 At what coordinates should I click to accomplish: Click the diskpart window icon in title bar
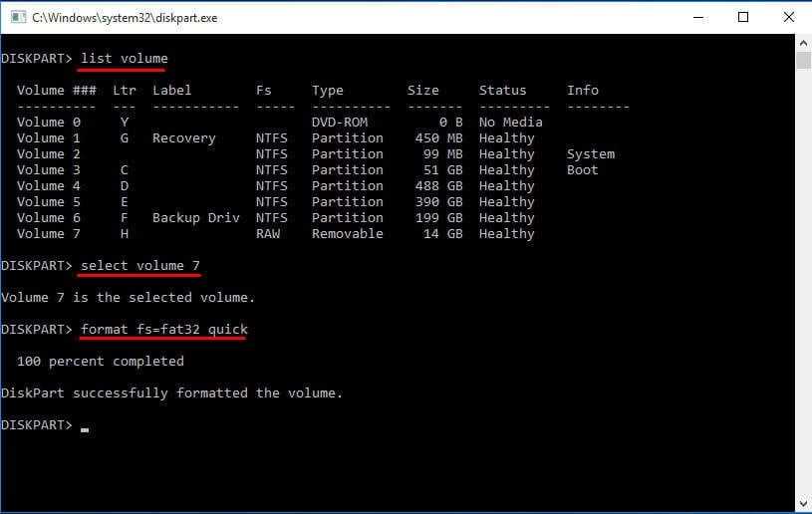(16, 17)
